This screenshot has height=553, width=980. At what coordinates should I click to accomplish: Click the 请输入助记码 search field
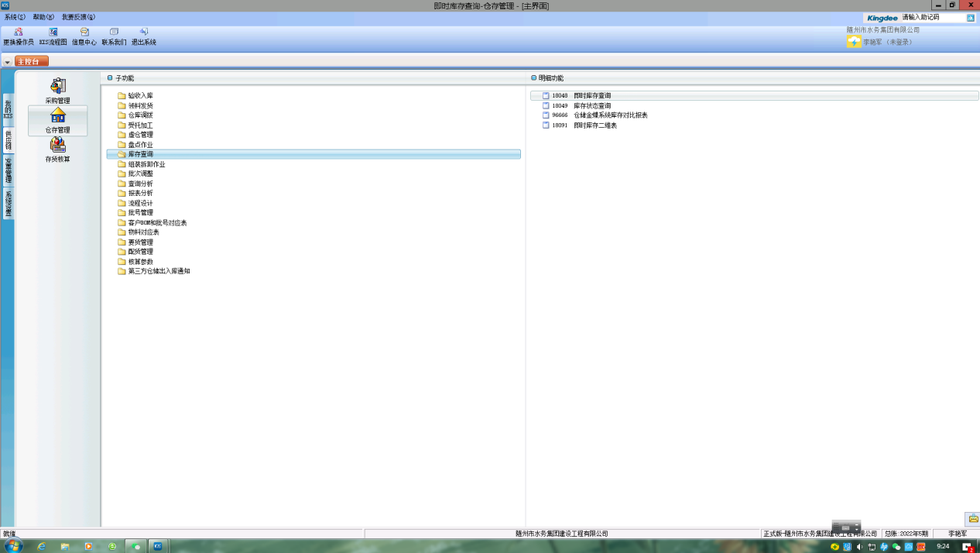tap(931, 17)
